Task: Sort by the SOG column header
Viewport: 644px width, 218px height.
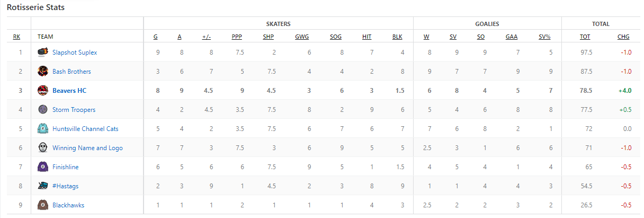Action: coord(336,37)
